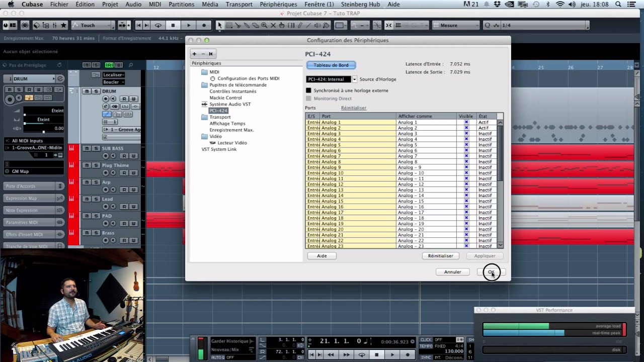This screenshot has height=362, width=644.
Task: Select the Mute X tool in toolbar
Action: (273, 25)
